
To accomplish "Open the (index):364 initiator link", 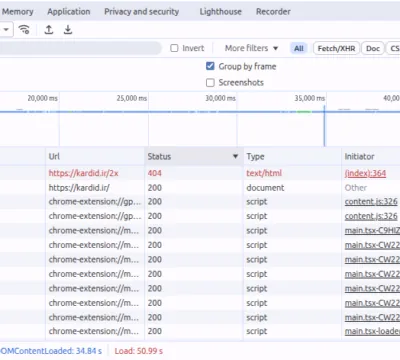I will click(x=365, y=173).
